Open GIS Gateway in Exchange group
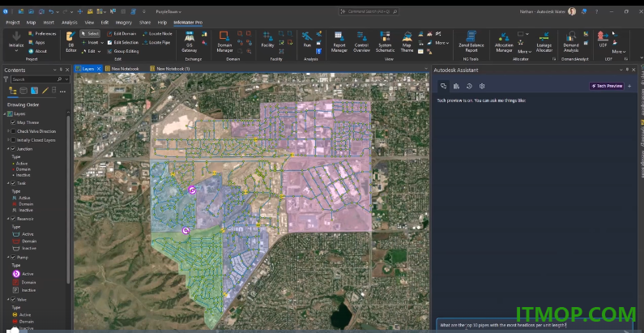The image size is (644, 333). point(189,41)
